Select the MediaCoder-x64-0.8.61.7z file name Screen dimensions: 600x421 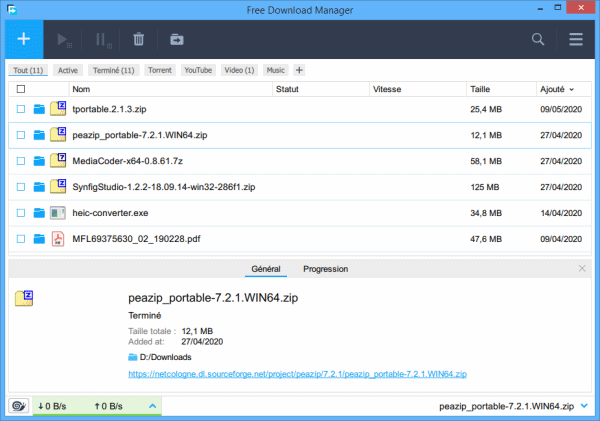coord(127,161)
